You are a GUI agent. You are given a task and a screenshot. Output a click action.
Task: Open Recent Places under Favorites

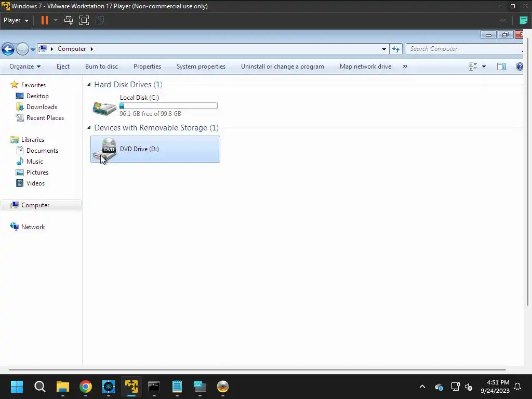pos(45,118)
